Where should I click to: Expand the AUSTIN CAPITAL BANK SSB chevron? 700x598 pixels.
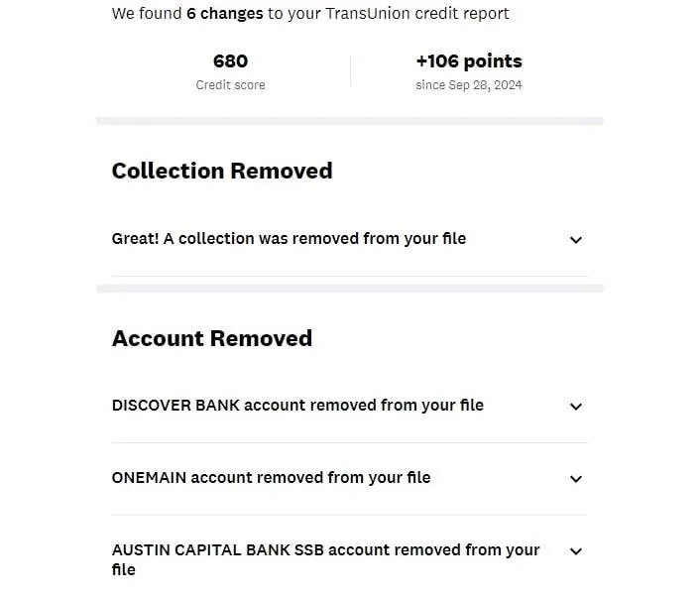tap(576, 551)
